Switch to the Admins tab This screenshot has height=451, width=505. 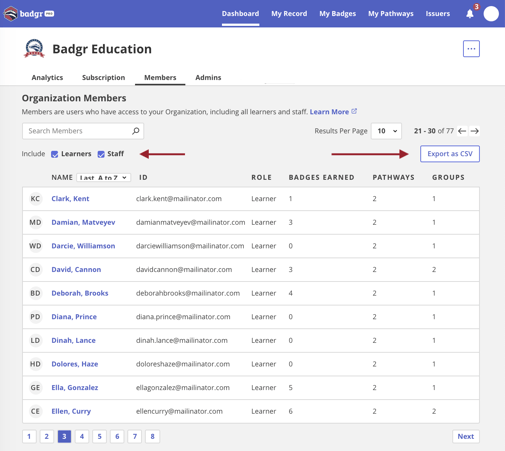(208, 77)
